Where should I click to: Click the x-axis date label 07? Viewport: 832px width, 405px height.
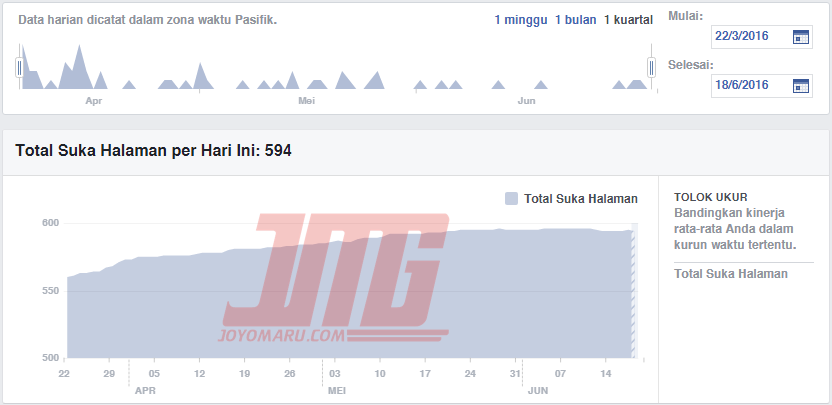point(561,374)
